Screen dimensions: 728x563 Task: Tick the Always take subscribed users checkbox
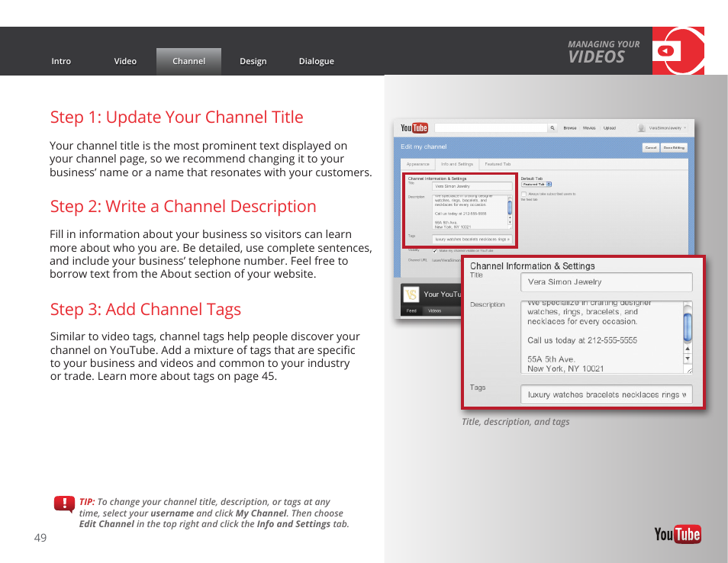(x=523, y=194)
